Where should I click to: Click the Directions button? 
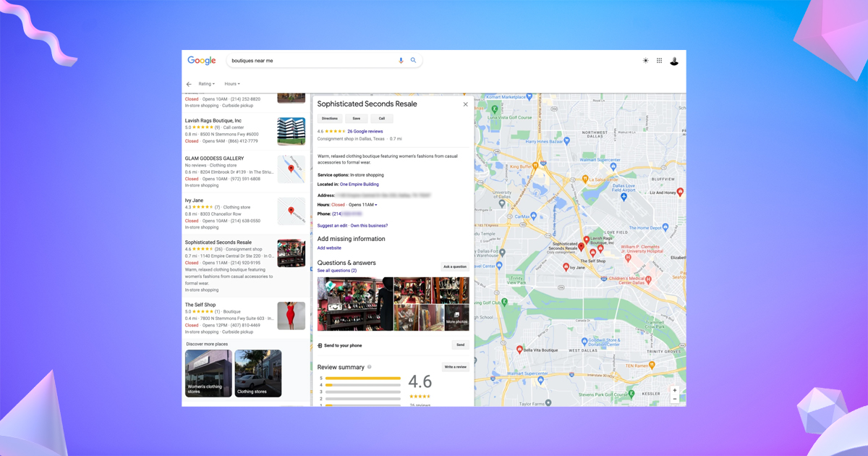(330, 118)
